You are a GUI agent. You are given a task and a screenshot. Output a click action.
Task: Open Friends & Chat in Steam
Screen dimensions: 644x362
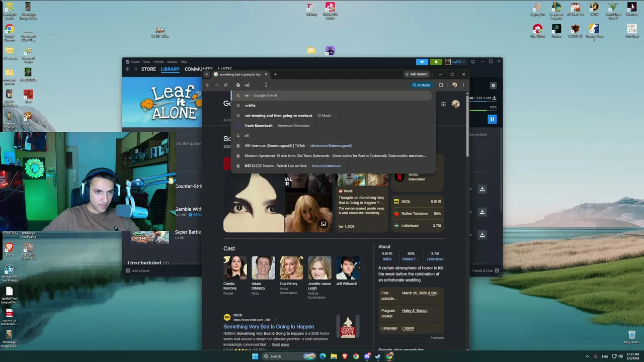click(485, 270)
